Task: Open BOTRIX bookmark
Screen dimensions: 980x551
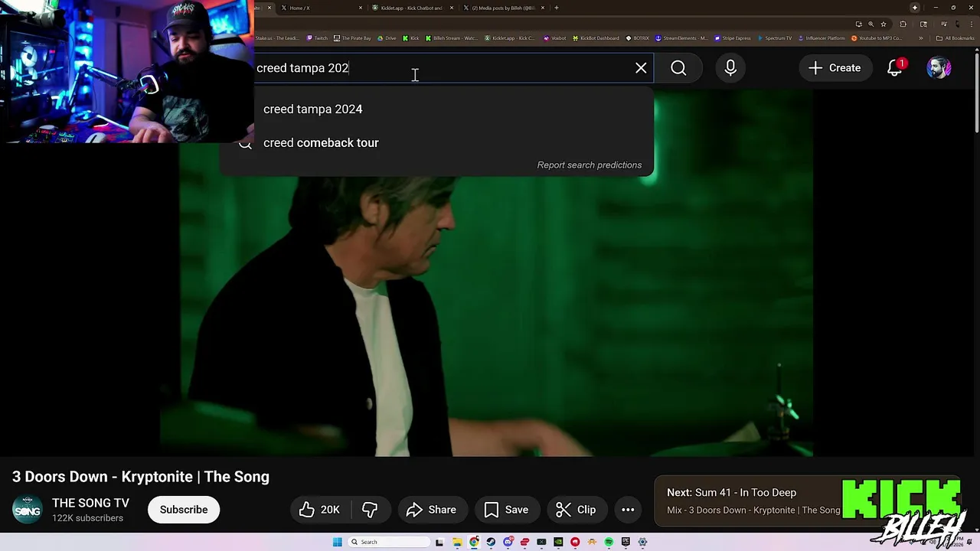Action: tap(637, 38)
